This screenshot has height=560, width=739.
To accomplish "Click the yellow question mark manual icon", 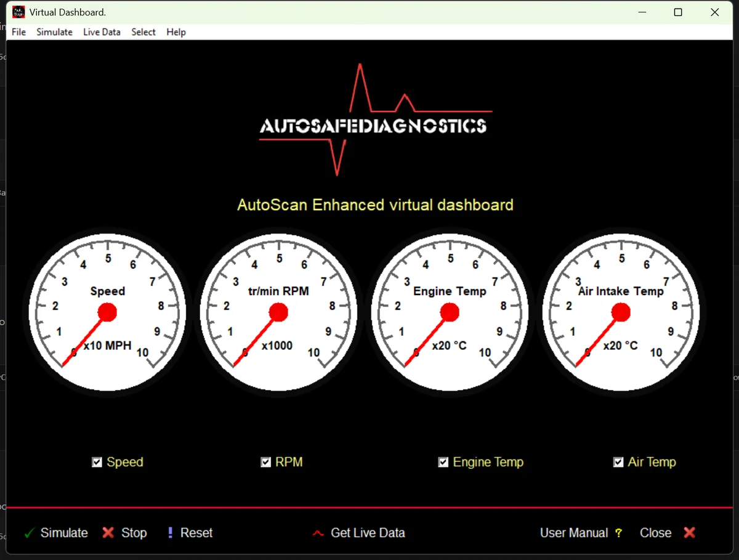I will (x=618, y=533).
